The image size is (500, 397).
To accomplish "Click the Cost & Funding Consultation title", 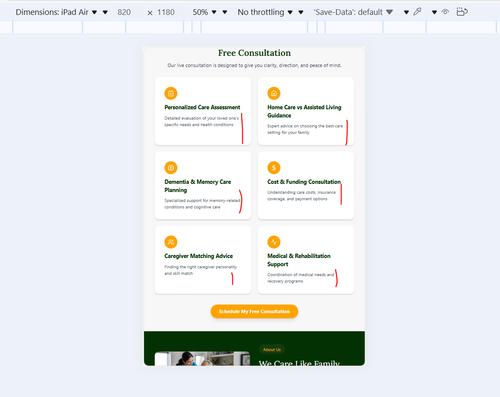I will (304, 182).
